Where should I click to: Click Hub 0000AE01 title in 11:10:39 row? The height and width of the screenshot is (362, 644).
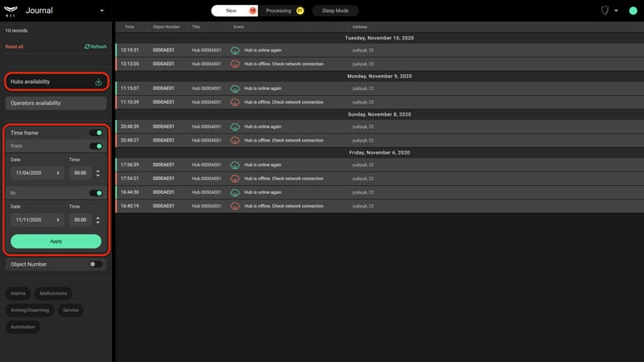point(206,102)
